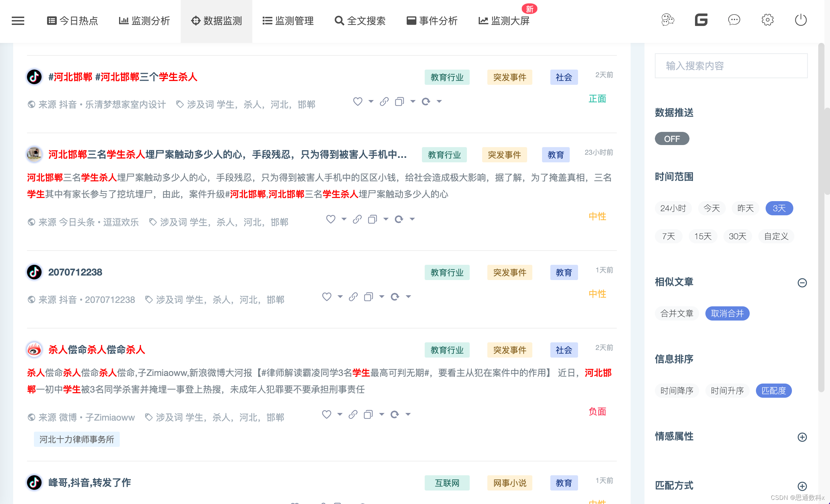
Task: Open the 监测分析 menu tab
Action: click(144, 21)
